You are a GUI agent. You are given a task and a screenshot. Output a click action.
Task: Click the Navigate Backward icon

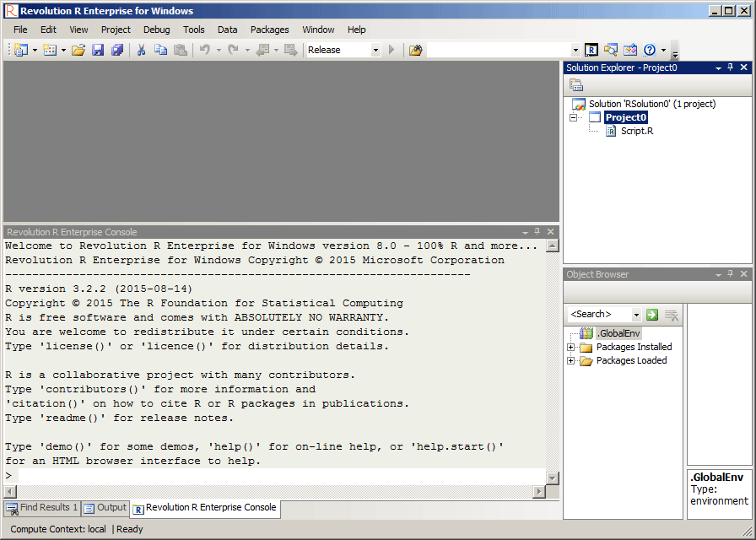tap(262, 50)
